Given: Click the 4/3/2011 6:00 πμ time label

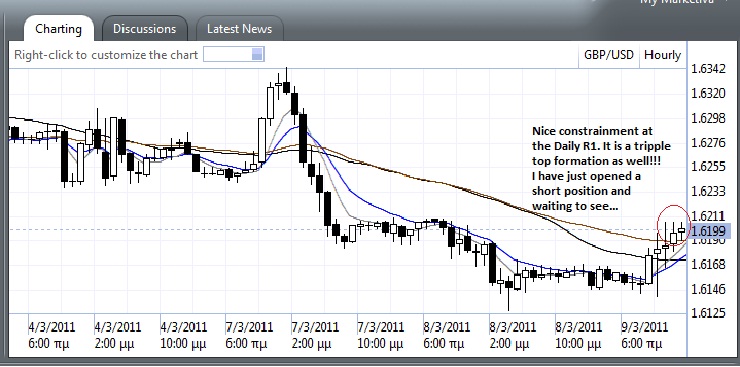Looking at the screenshot, I should [51, 335].
